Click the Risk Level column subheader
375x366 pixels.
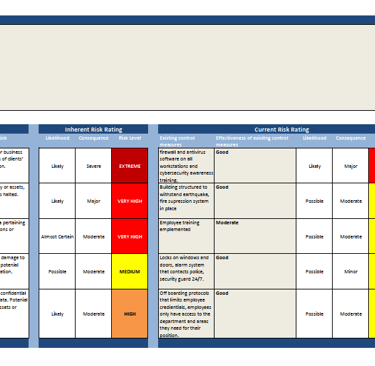click(130, 138)
